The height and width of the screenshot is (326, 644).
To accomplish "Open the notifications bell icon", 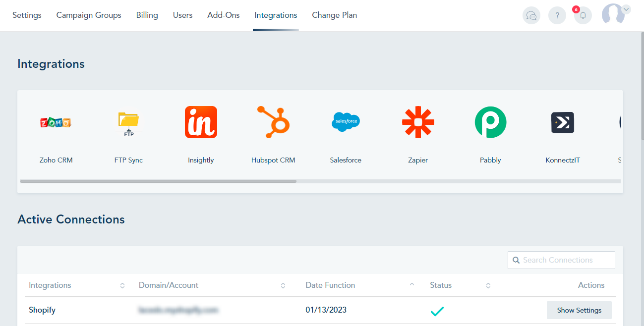I will [583, 15].
